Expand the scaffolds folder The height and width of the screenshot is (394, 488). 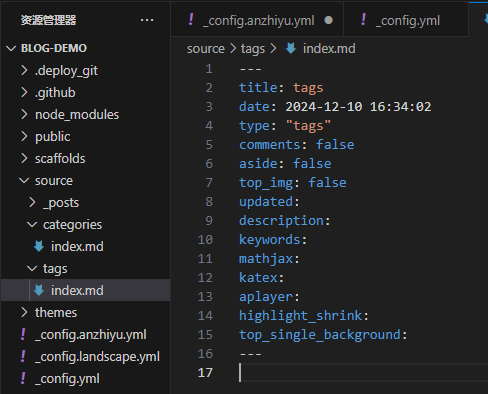24,158
